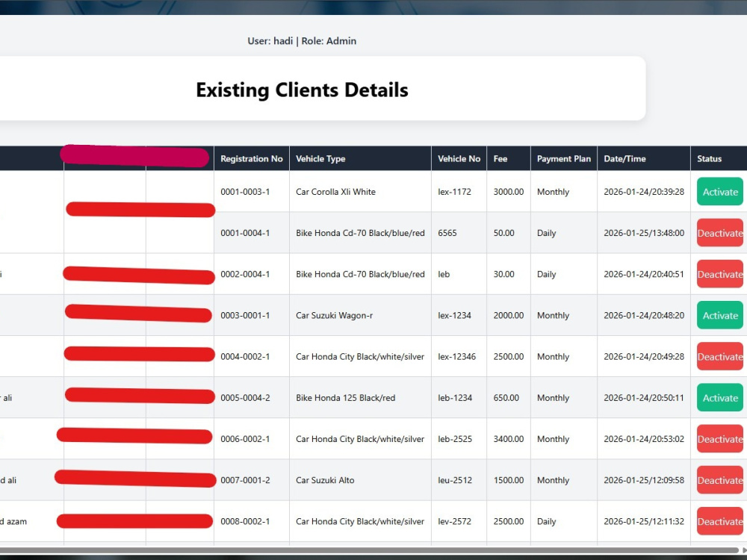The image size is (747, 560).
Task: Click vehicle number lex-1234
Action: [x=454, y=315]
